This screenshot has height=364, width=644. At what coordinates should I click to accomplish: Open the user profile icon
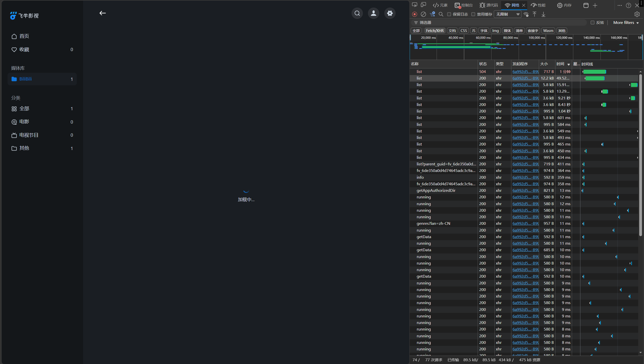[x=373, y=13]
